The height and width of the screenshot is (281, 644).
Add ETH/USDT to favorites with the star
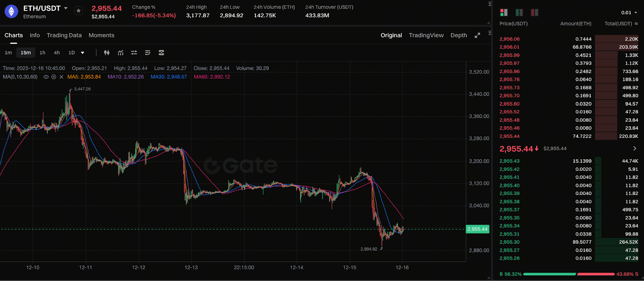(x=78, y=11)
